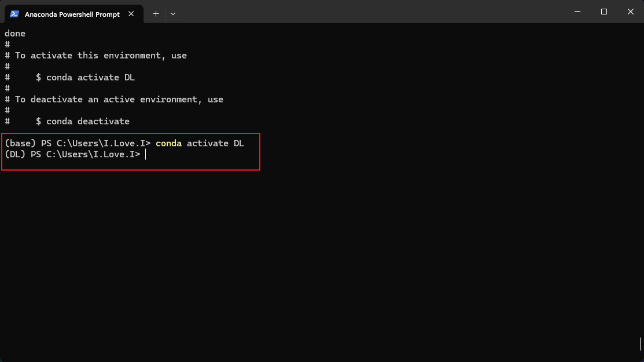Click the '# To deactivate an active environment, use' line
Image resolution: width=644 pixels, height=362 pixels.
tap(114, 99)
